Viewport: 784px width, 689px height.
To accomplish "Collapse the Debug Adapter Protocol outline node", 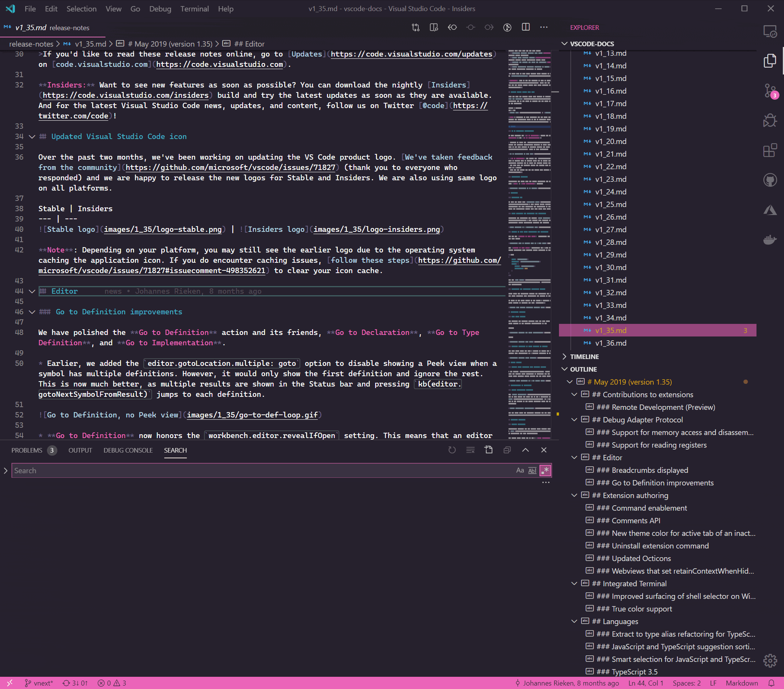I will pyautogui.click(x=574, y=420).
